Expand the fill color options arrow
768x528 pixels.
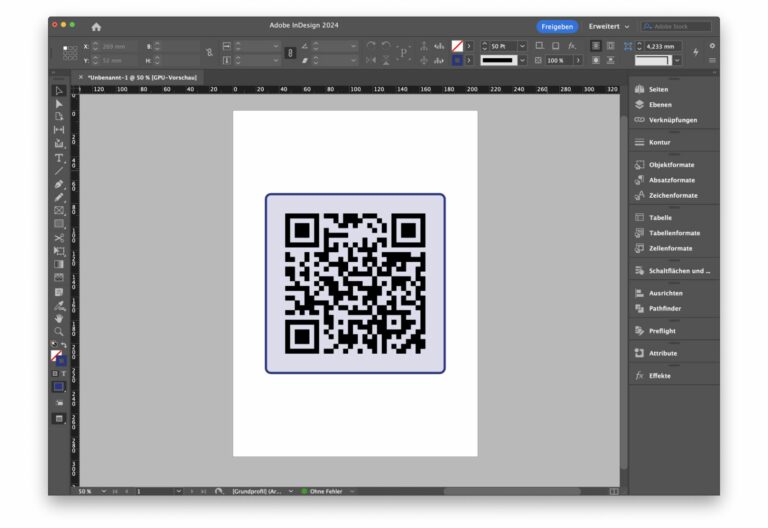click(469, 46)
